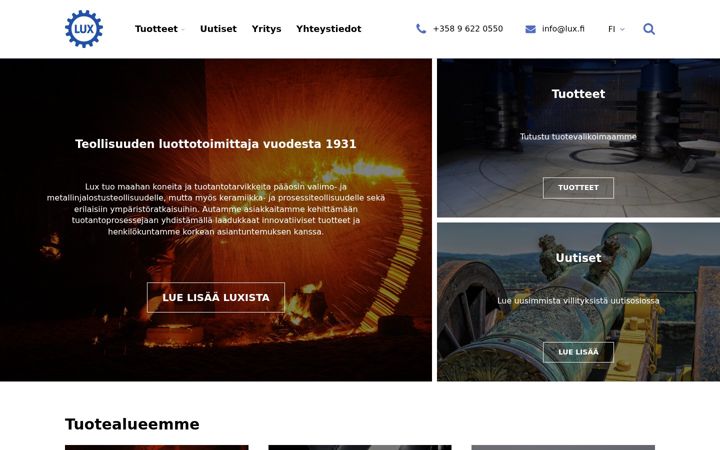Image resolution: width=720 pixels, height=450 pixels.
Task: Click the 'Teollisuuden luottotoimittaja vuodesta 1931' headline
Action: pos(216,144)
